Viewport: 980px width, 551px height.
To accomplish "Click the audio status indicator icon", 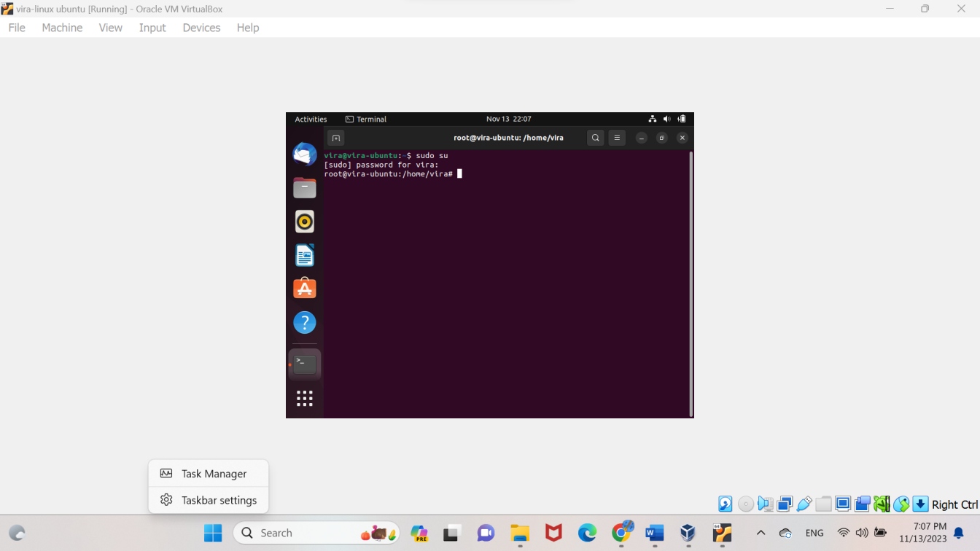I will (765, 504).
